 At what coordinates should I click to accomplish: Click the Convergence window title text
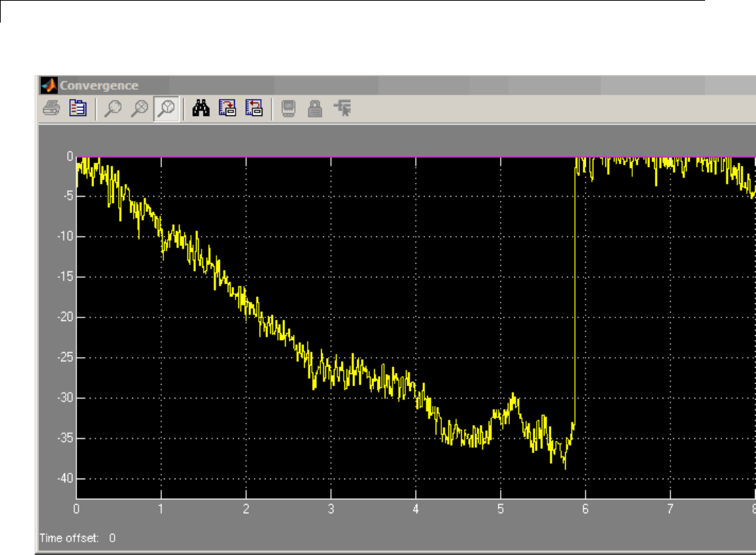click(99, 86)
